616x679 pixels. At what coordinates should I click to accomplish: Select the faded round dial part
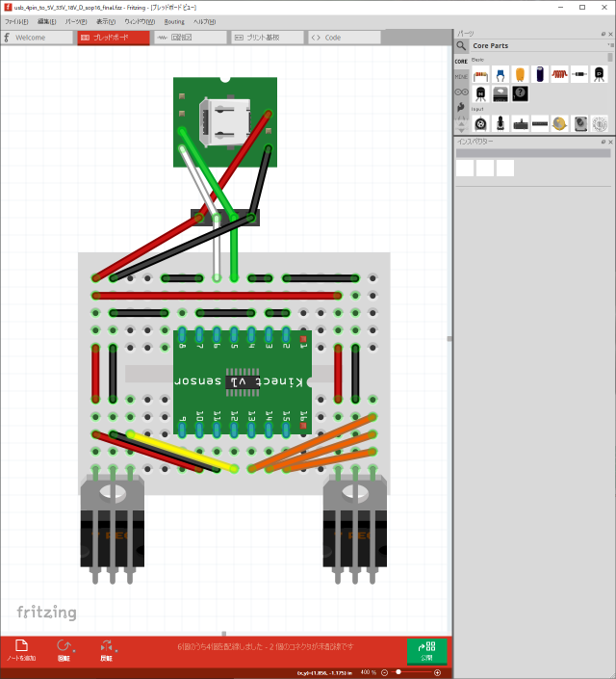[600, 124]
